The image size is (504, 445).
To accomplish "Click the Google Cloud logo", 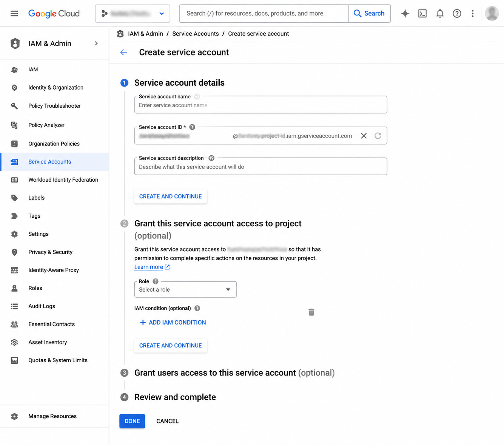I will (x=54, y=14).
